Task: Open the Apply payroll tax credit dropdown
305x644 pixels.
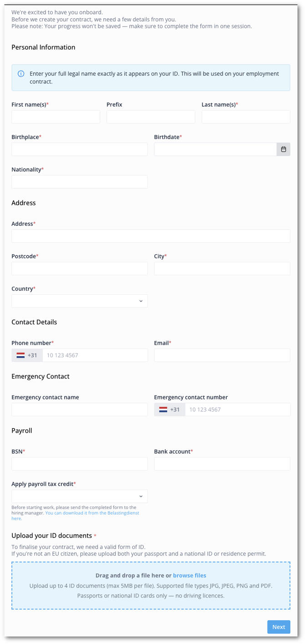Action: click(79, 496)
